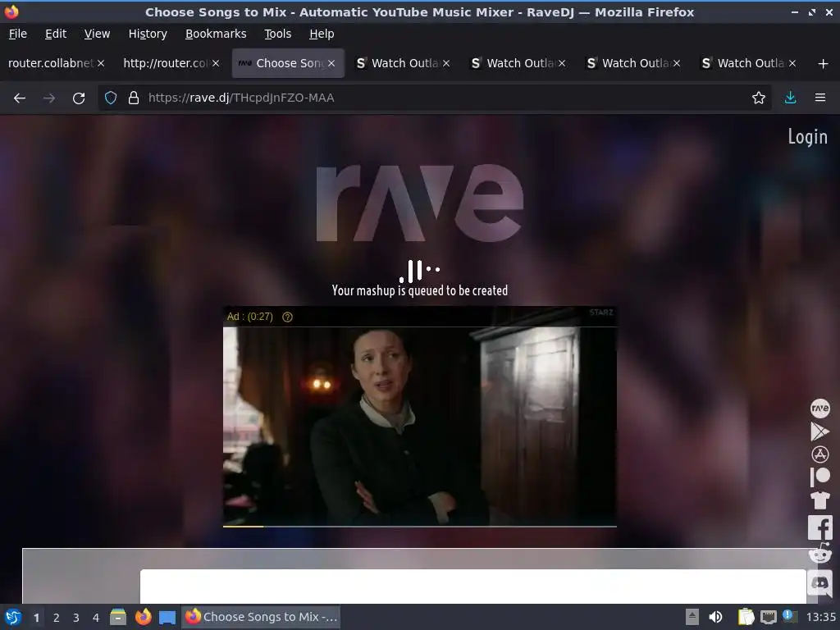Switch to workspace 2
Image resolution: width=840 pixels, height=630 pixels.
(56, 618)
